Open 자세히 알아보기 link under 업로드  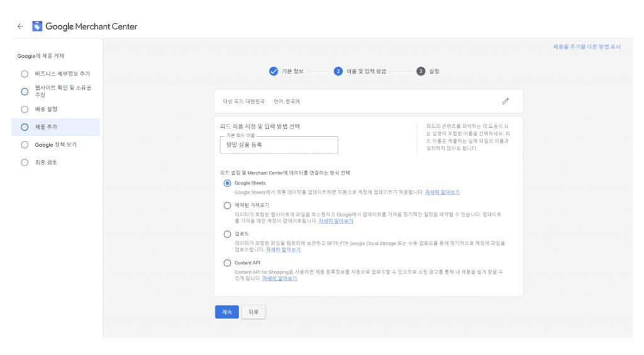tap(283, 250)
